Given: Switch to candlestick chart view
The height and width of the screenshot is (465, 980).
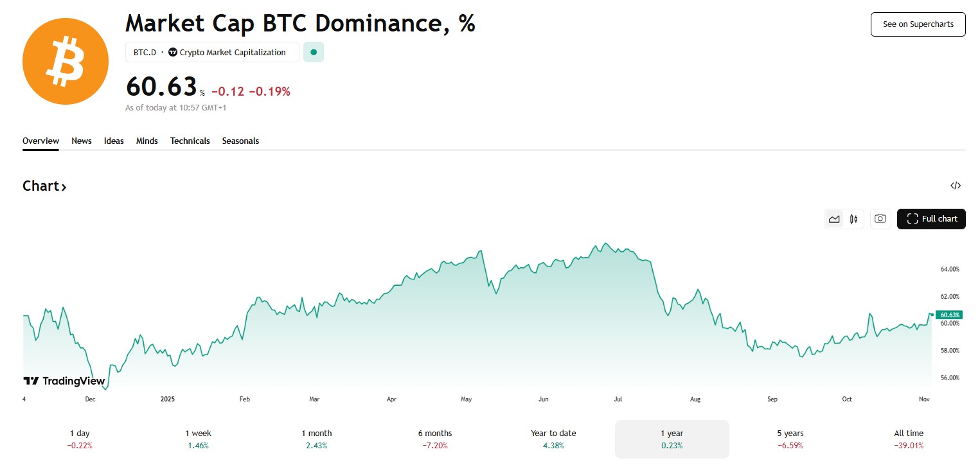Looking at the screenshot, I should [853, 219].
